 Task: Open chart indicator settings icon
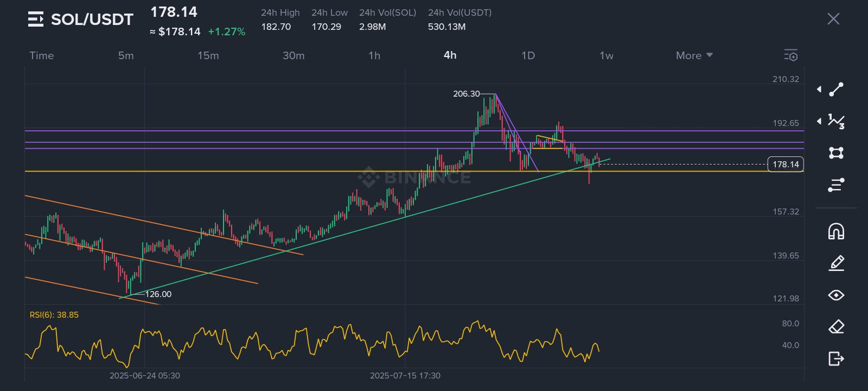pos(790,55)
